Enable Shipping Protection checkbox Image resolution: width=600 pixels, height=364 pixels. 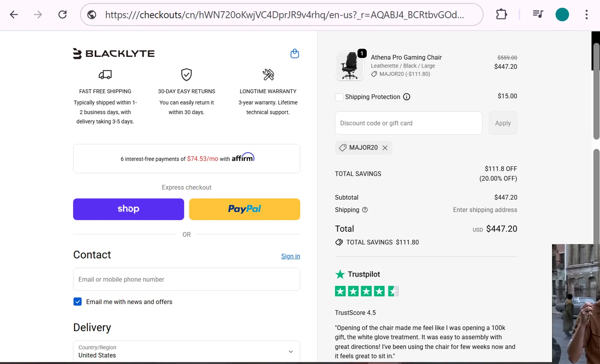(x=339, y=97)
